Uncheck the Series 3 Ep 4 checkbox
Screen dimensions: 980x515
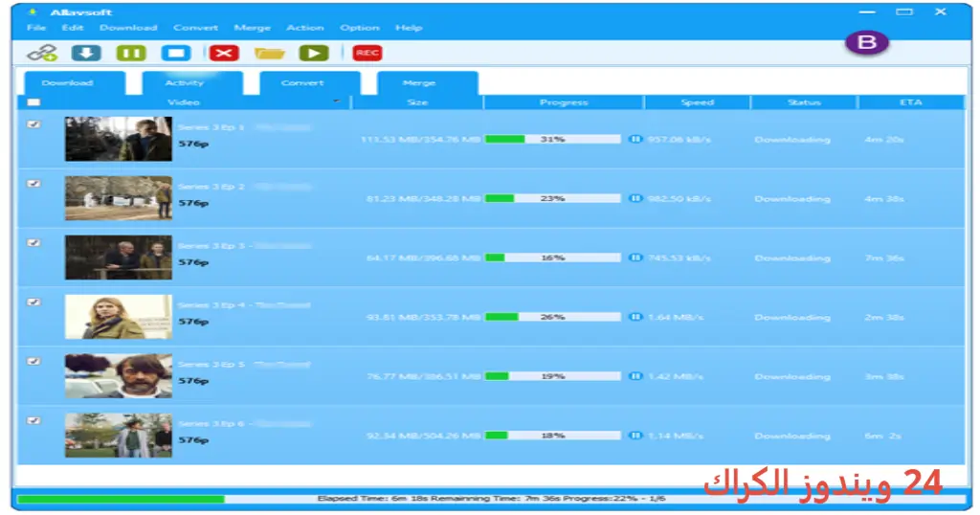pyautogui.click(x=33, y=302)
